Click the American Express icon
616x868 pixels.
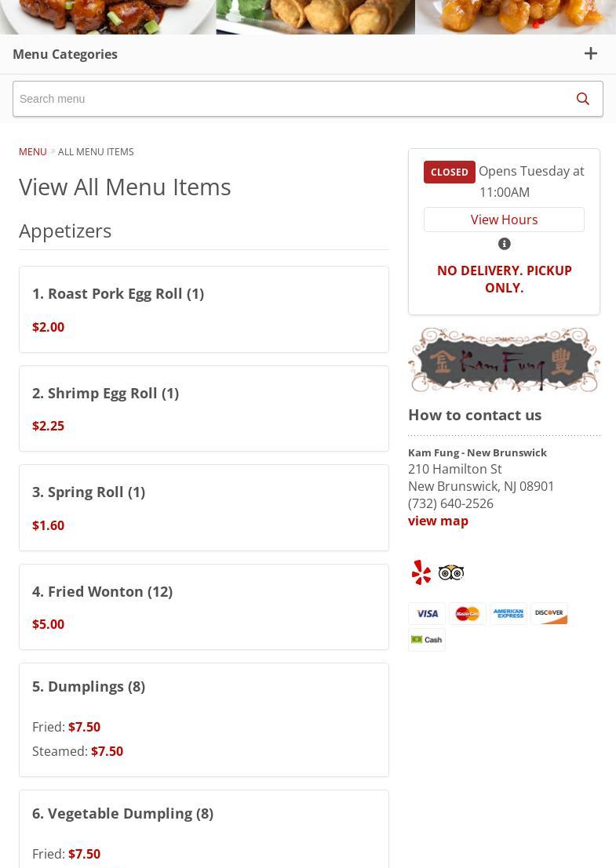(x=508, y=613)
